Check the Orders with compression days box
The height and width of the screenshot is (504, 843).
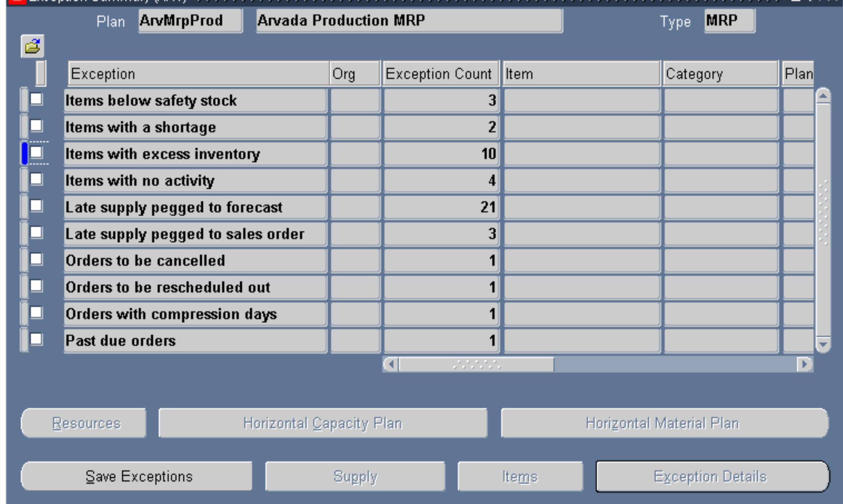point(36,313)
